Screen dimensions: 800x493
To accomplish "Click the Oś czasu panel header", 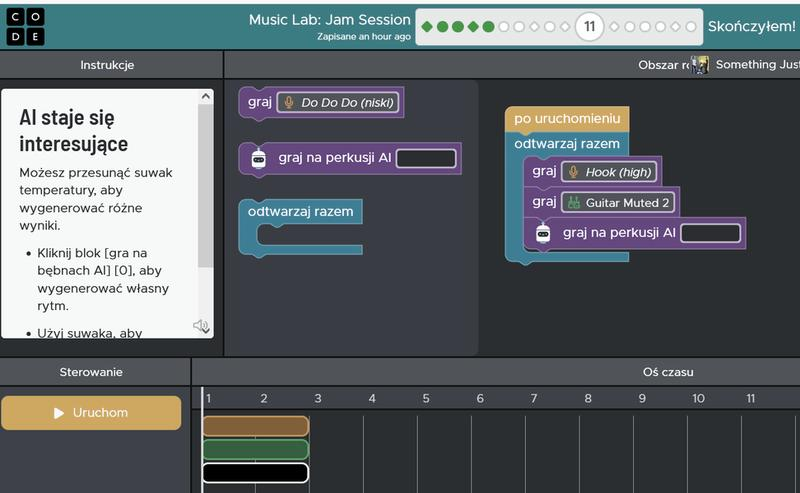I will point(668,372).
